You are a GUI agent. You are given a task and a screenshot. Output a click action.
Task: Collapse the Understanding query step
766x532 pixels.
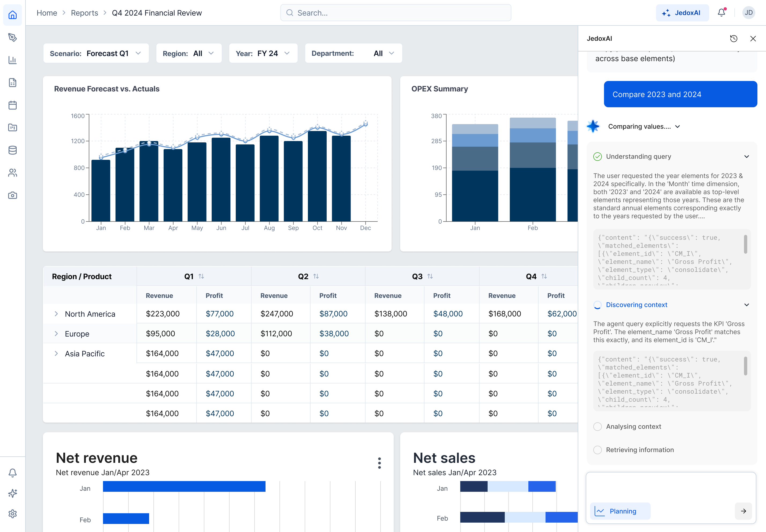click(747, 156)
